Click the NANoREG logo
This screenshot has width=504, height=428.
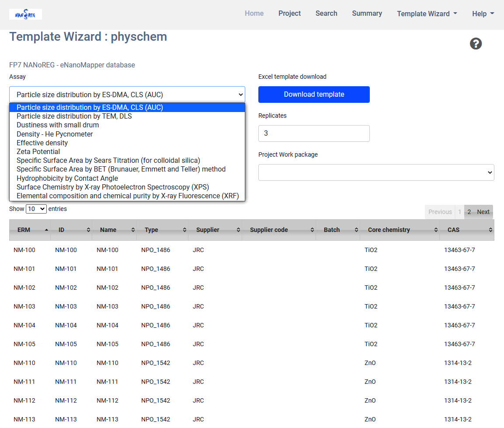[25, 14]
